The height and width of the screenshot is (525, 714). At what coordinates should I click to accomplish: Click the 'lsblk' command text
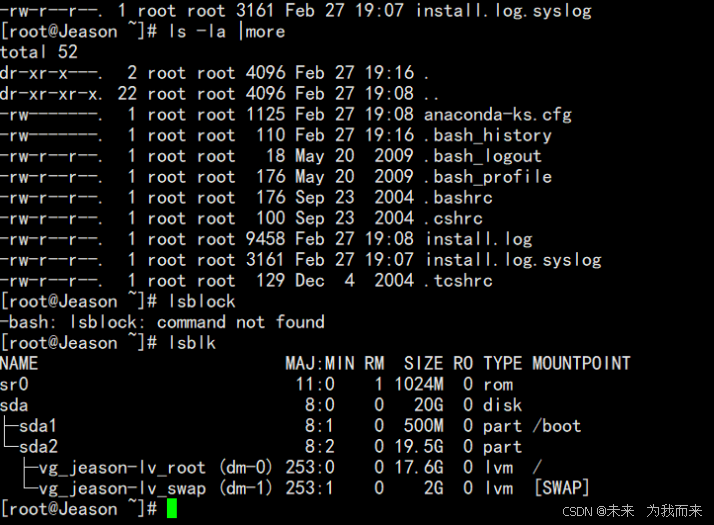[x=192, y=343]
